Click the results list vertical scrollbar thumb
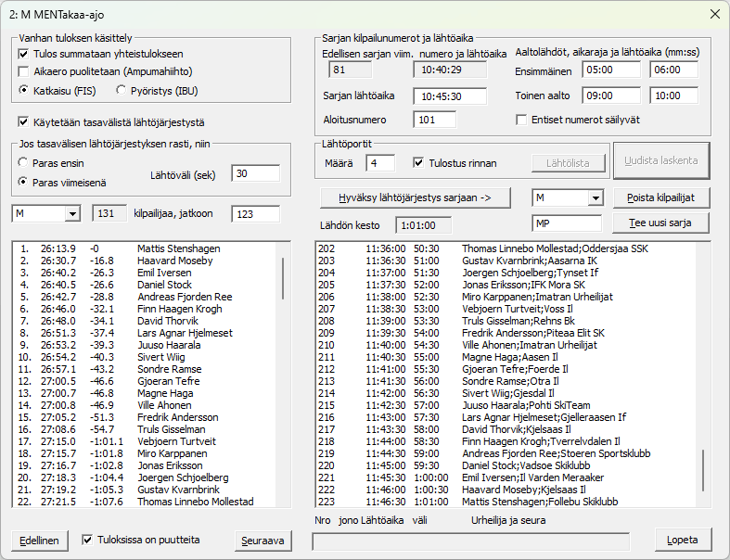 tap(283, 278)
